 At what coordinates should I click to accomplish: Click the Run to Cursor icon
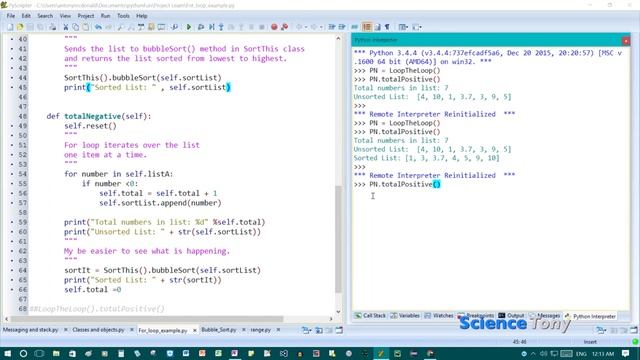click(211, 27)
